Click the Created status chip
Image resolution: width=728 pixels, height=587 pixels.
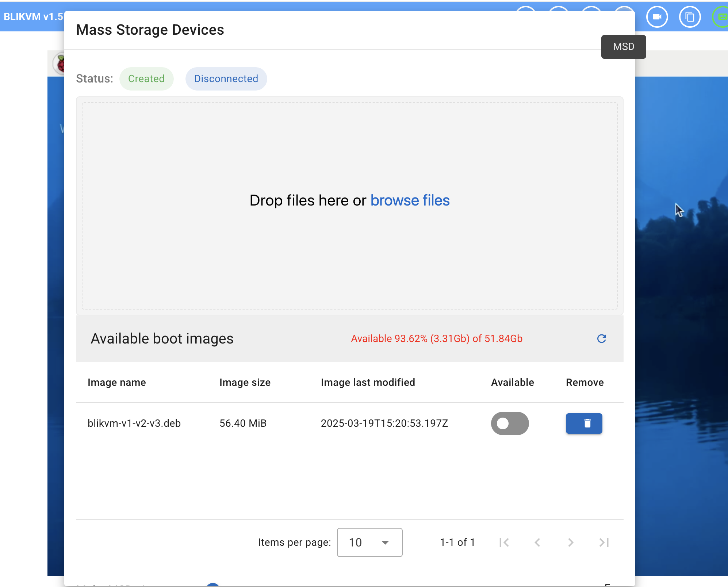[146, 79]
